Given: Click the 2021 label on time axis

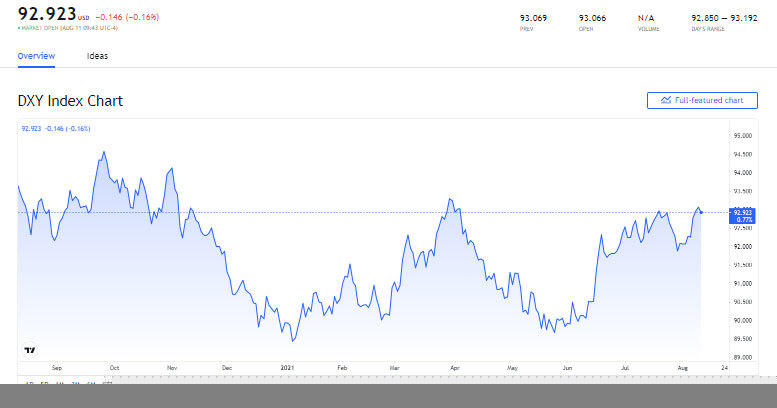Looking at the screenshot, I should [x=288, y=367].
